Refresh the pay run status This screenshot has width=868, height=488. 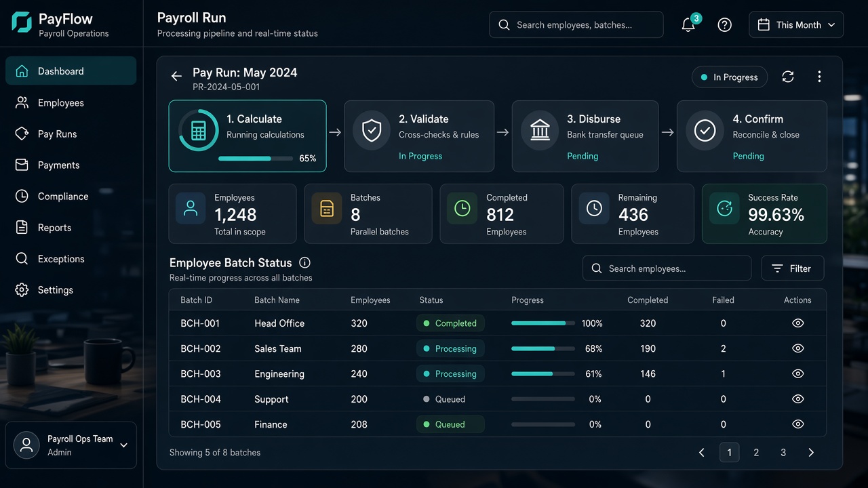tap(788, 77)
